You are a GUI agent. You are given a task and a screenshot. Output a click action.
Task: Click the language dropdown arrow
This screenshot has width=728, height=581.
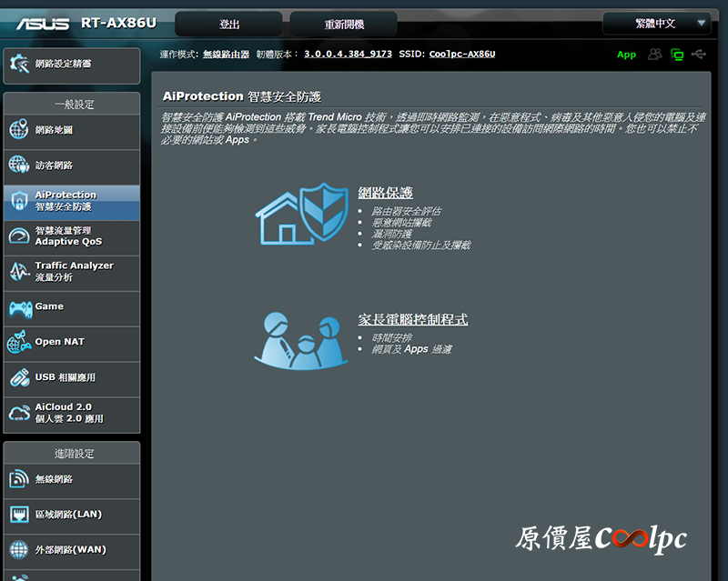(701, 23)
